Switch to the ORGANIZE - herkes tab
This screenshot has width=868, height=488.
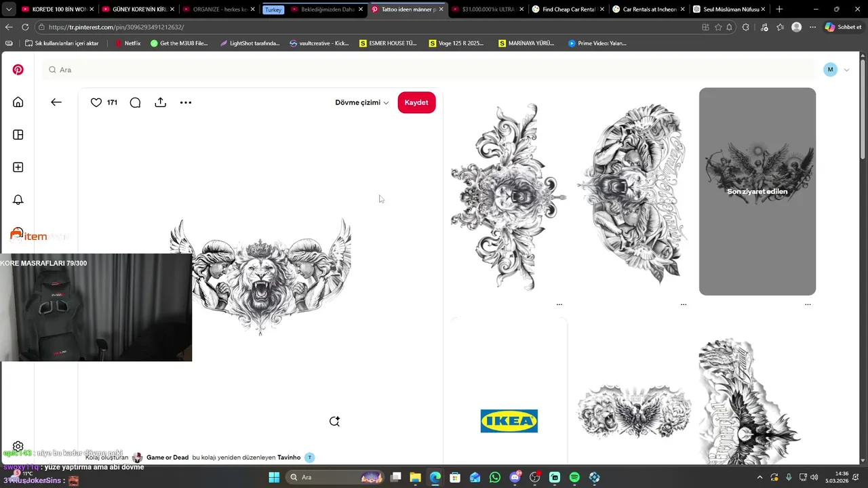point(218,9)
